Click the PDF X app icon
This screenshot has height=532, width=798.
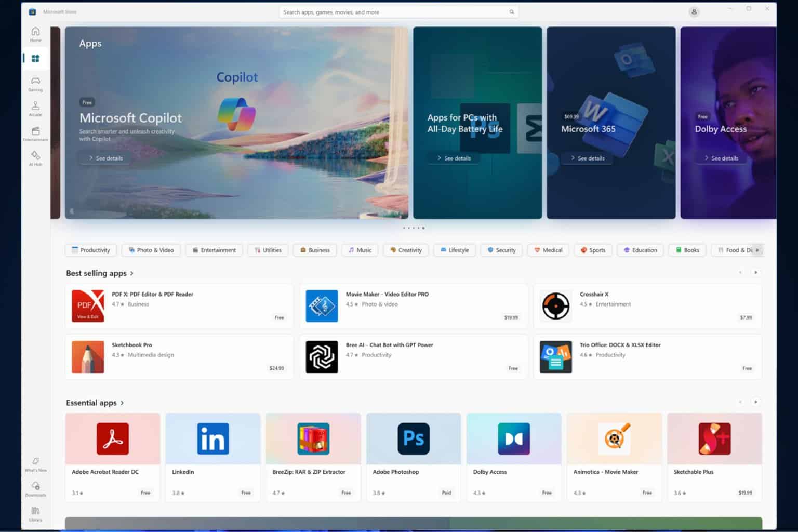click(x=88, y=306)
